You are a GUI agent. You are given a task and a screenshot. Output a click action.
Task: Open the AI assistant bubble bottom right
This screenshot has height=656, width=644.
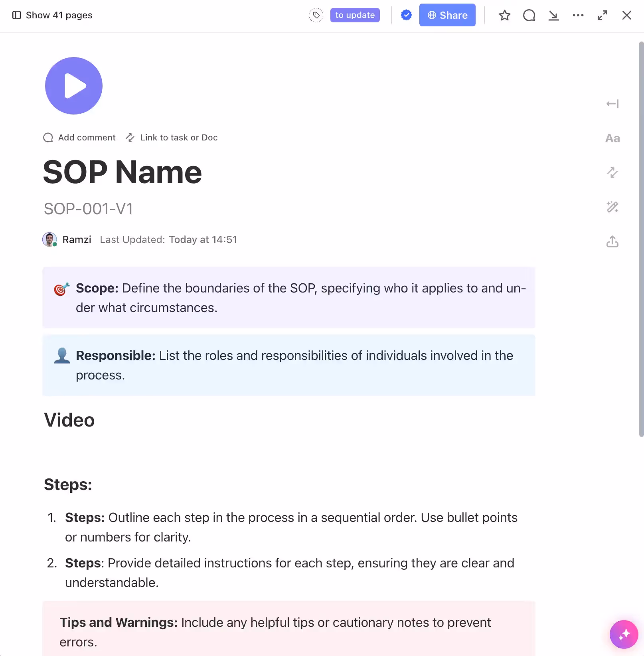(x=624, y=634)
